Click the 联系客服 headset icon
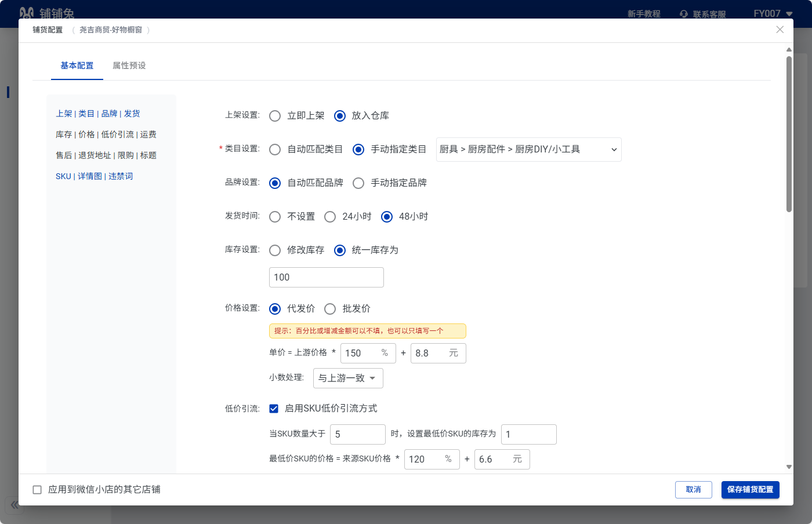The width and height of the screenshot is (812, 524). [684, 14]
